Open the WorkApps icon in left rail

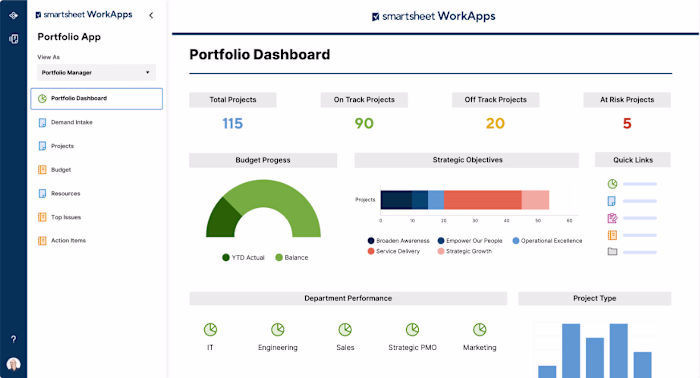tap(13, 39)
